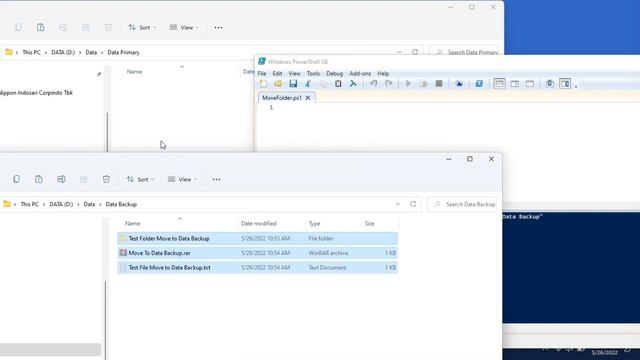The height and width of the screenshot is (360, 640).
Task: Click Undo arrow in PowerShell ISE toolbar
Action: [373, 84]
